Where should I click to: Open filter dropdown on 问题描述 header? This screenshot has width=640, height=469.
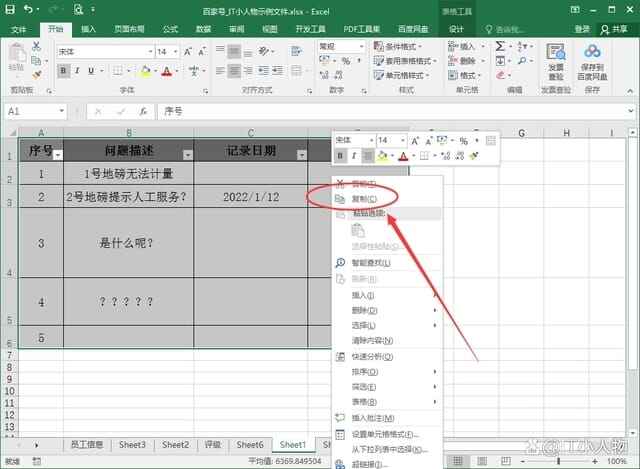coord(187,155)
